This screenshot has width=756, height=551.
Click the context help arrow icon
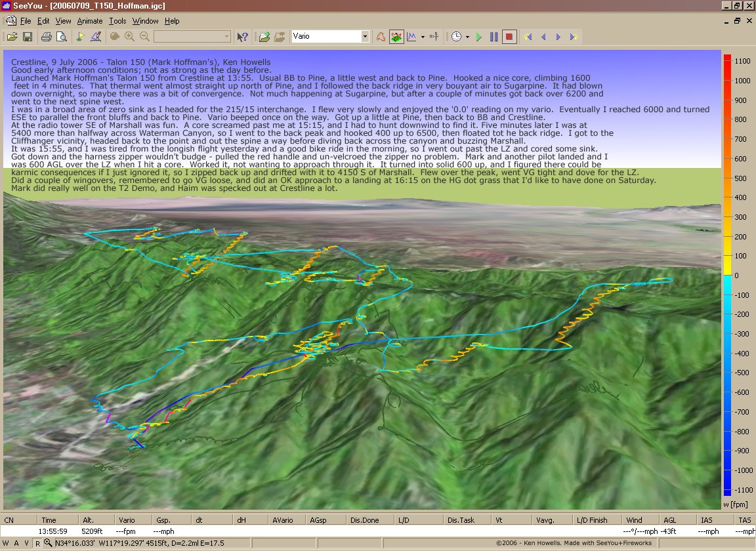click(x=242, y=37)
